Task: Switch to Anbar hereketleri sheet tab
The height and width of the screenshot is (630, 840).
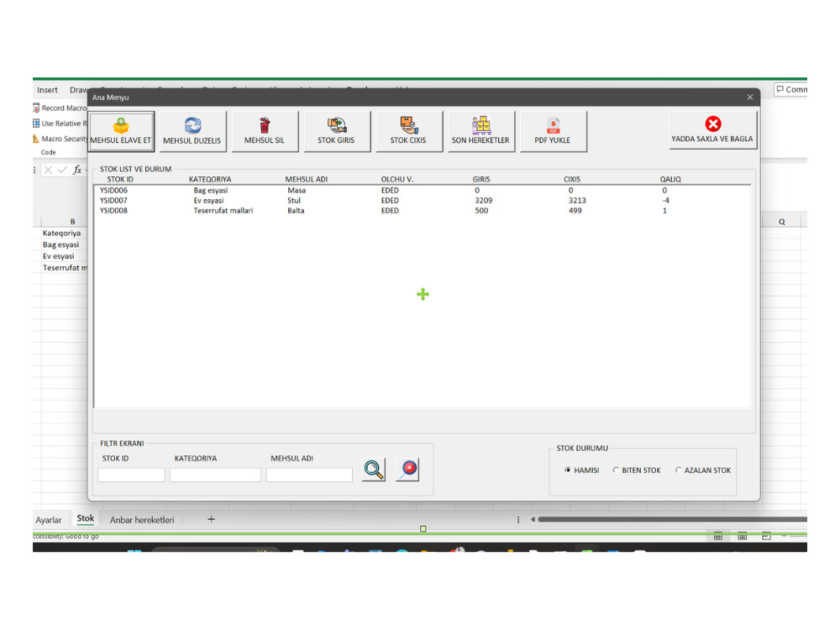Action: point(142,520)
